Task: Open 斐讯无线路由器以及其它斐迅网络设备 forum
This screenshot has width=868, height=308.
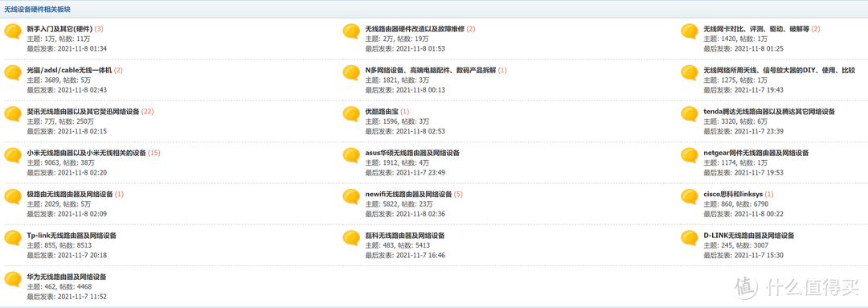Action: 83,111
